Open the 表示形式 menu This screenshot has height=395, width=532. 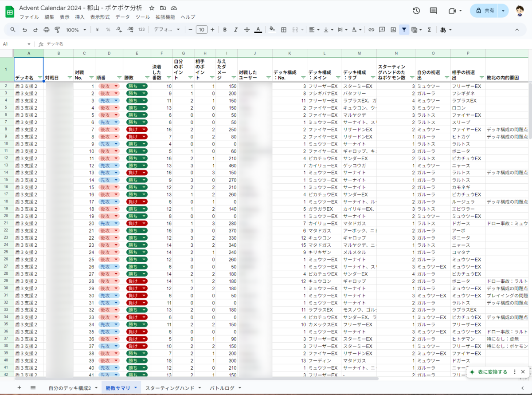[x=100, y=17]
